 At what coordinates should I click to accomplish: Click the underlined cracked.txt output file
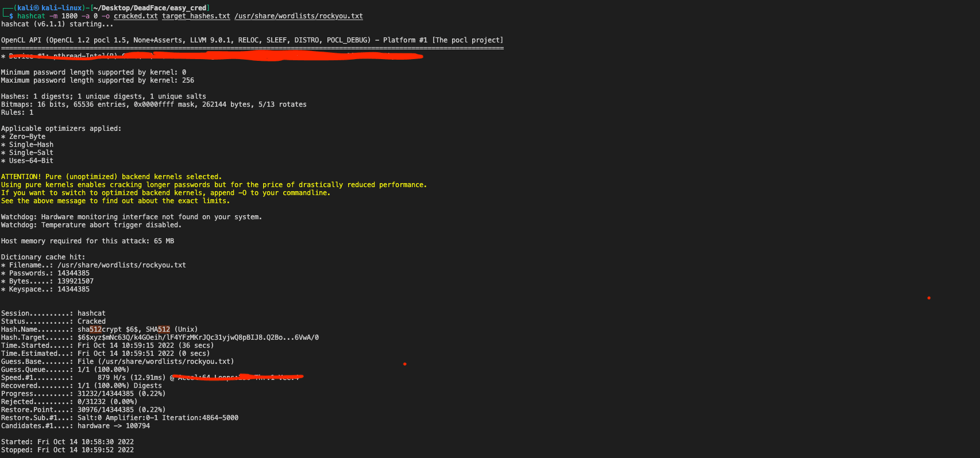(136, 16)
